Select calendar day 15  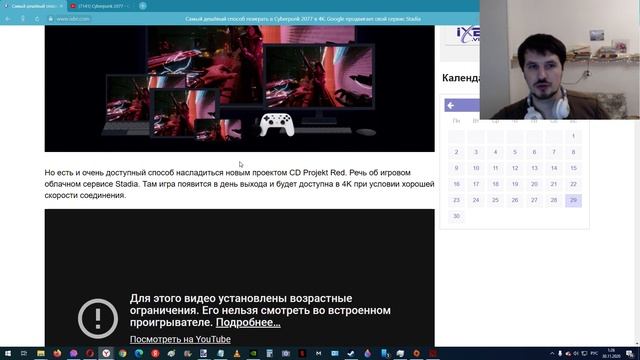(x=573, y=168)
